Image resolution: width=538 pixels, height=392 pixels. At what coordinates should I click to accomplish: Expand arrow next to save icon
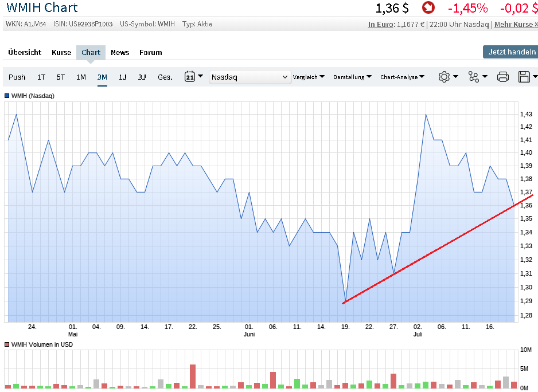click(x=535, y=76)
